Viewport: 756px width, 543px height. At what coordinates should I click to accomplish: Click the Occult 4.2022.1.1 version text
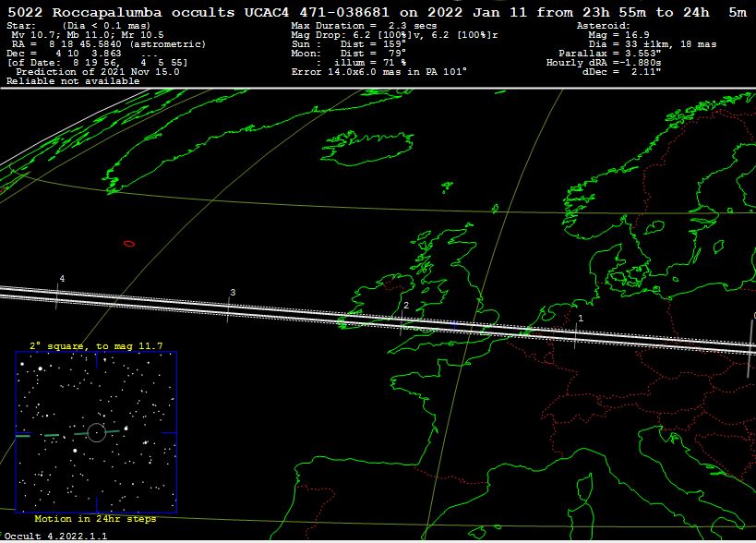pos(42,536)
